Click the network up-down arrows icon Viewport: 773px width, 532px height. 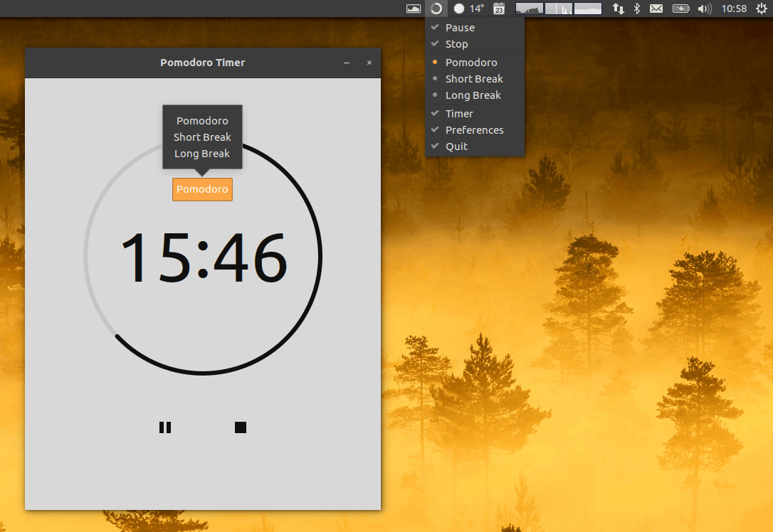click(619, 9)
